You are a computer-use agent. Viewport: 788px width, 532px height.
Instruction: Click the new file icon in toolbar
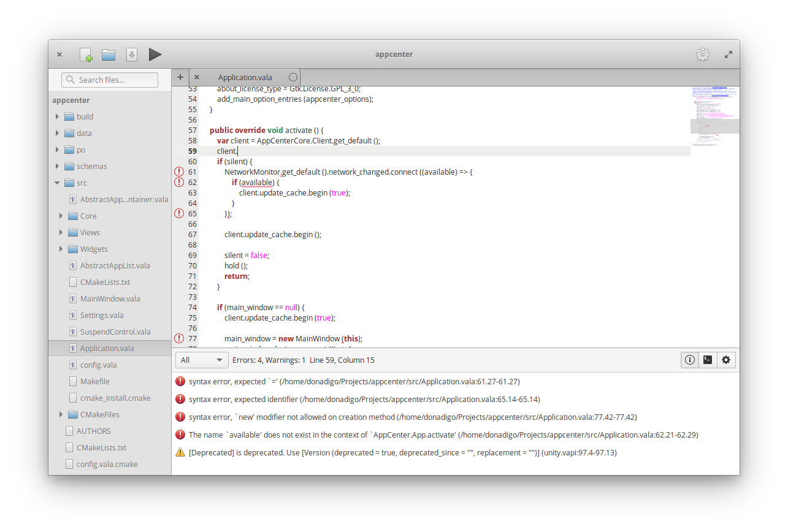point(86,55)
